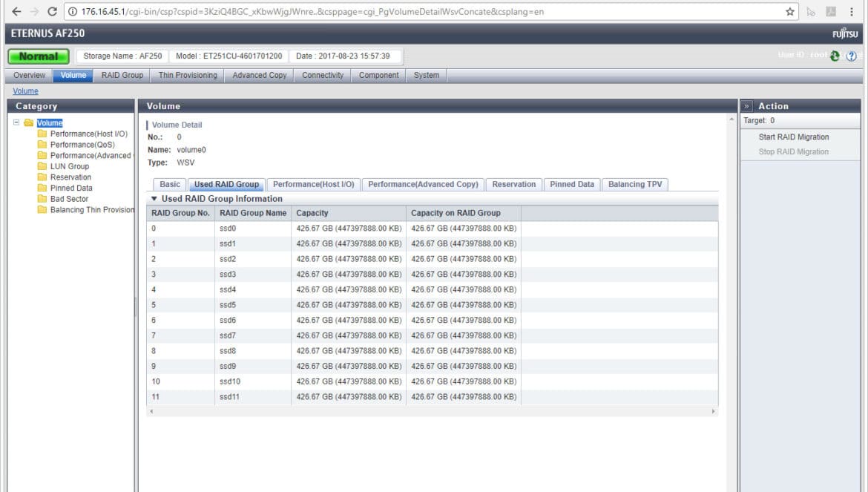This screenshot has height=492, width=868.
Task: Click the green logout icon near User ID
Action: (x=835, y=56)
